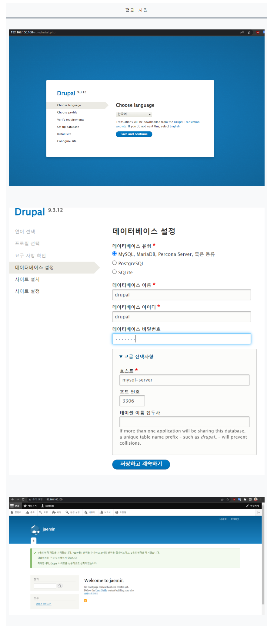Reload the 192.168.100.100 jaemin page

tap(23, 499)
